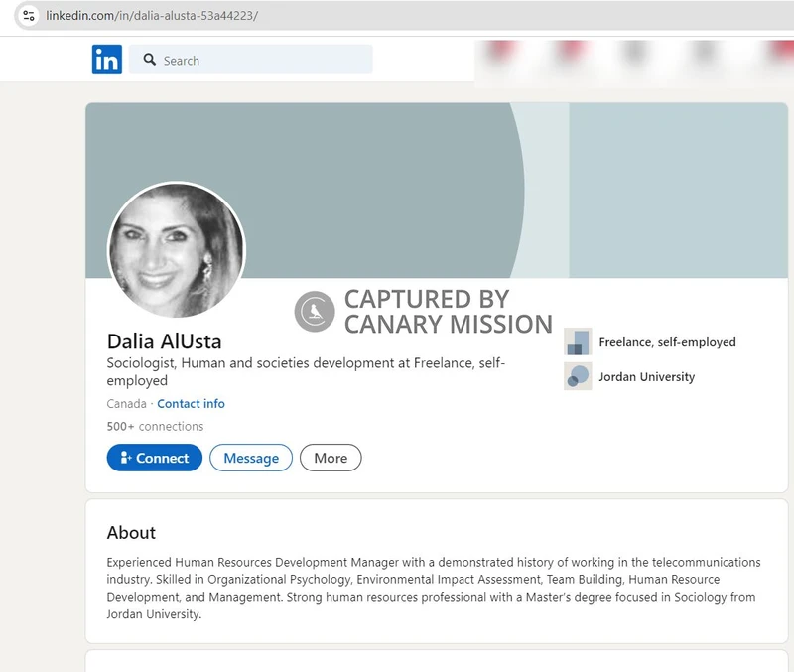The height and width of the screenshot is (672, 794).
Task: Click the About paragraph beginning Experienced Human Resources
Action: 434,588
